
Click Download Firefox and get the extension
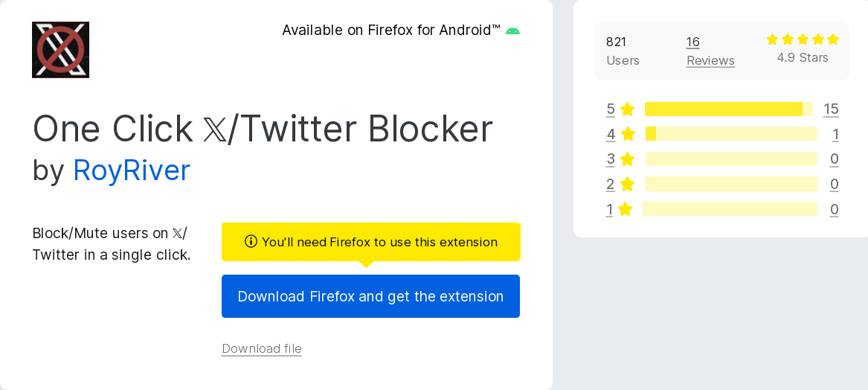tap(370, 296)
